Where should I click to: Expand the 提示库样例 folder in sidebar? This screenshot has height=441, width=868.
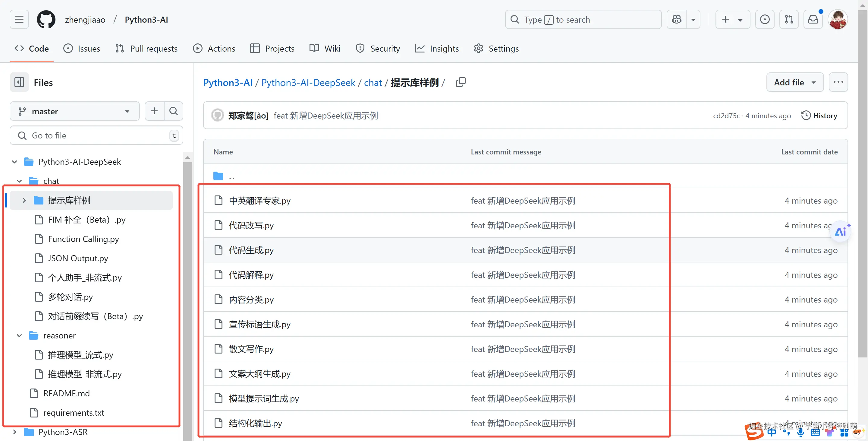24,200
